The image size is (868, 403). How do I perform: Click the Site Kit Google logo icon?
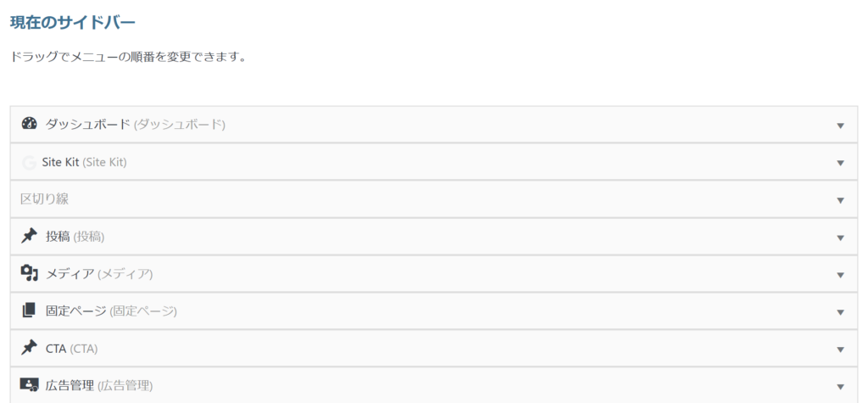click(29, 162)
